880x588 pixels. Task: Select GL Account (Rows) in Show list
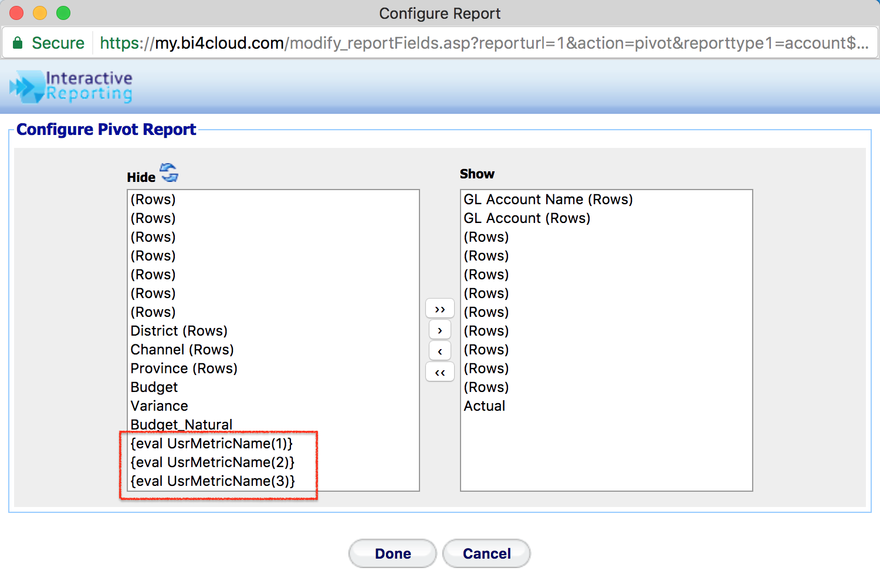pyautogui.click(x=607, y=218)
